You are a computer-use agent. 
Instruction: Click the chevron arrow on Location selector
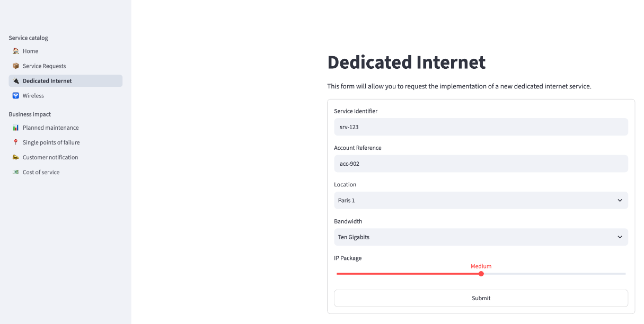point(620,201)
